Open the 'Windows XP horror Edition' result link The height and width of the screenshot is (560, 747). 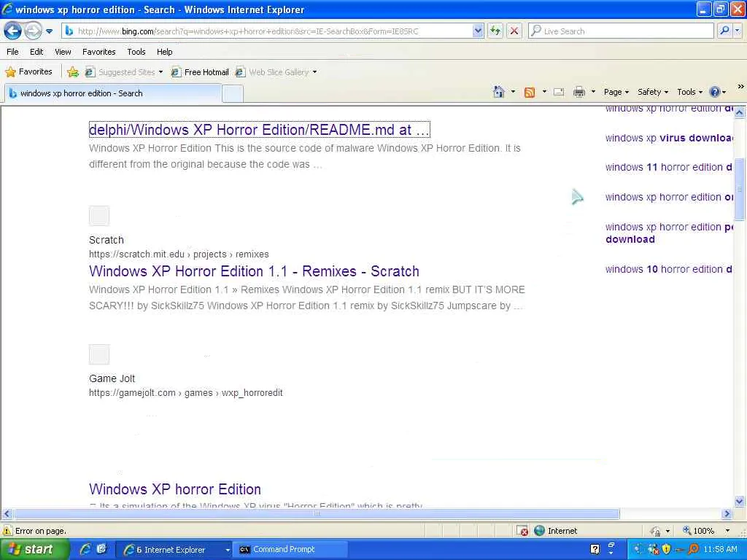(x=175, y=489)
